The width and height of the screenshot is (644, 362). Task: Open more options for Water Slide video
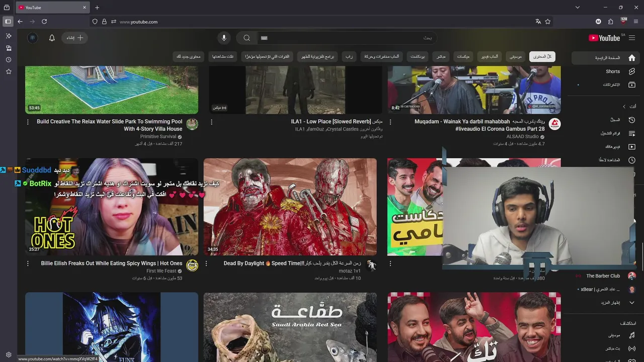click(28, 122)
